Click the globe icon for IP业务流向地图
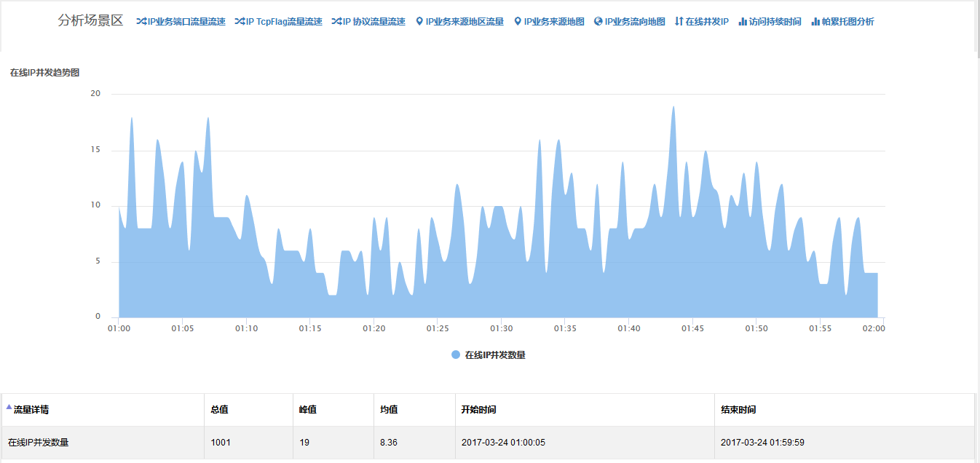This screenshot has width=980, height=463. [598, 22]
